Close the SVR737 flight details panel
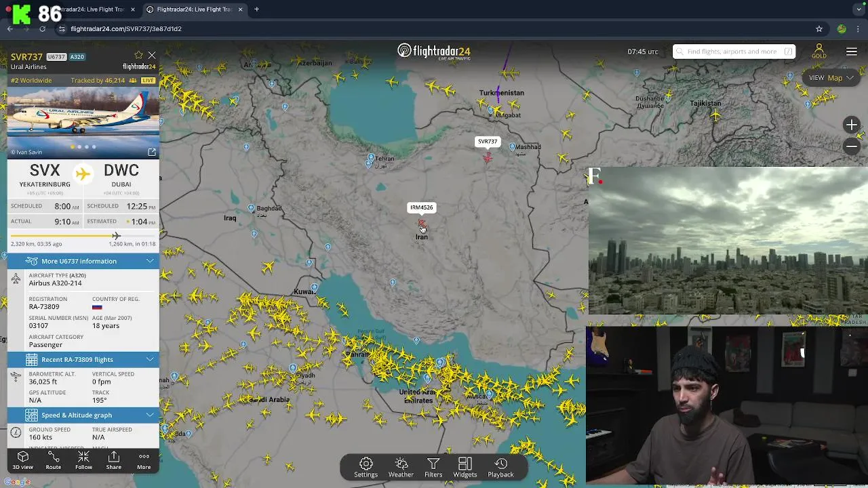 [x=152, y=55]
